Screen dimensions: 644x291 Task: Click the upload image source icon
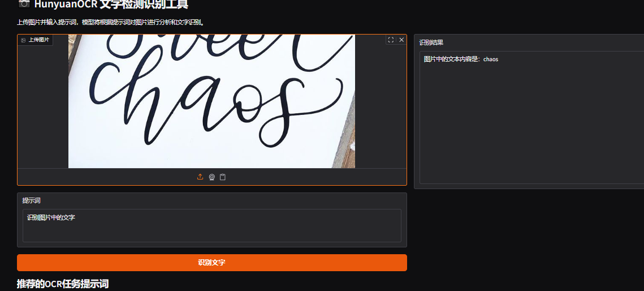tap(200, 177)
